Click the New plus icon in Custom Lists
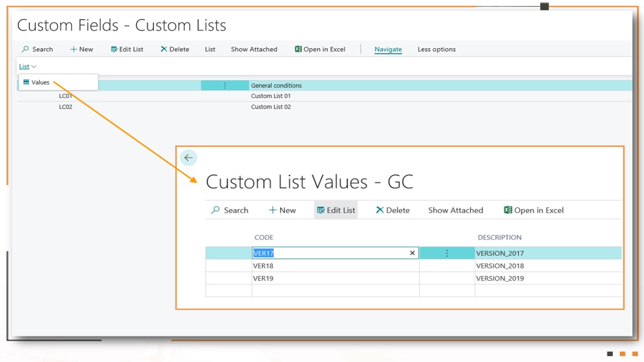Image resolution: width=644 pixels, height=362 pixels. click(x=73, y=49)
